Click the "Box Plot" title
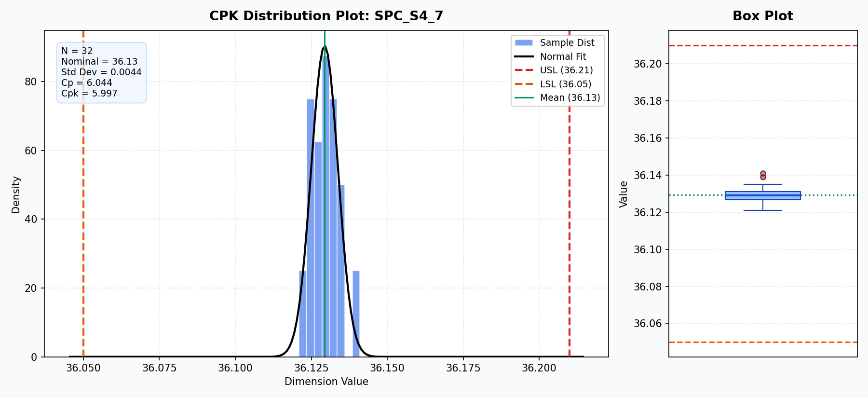The width and height of the screenshot is (868, 398). point(763,16)
